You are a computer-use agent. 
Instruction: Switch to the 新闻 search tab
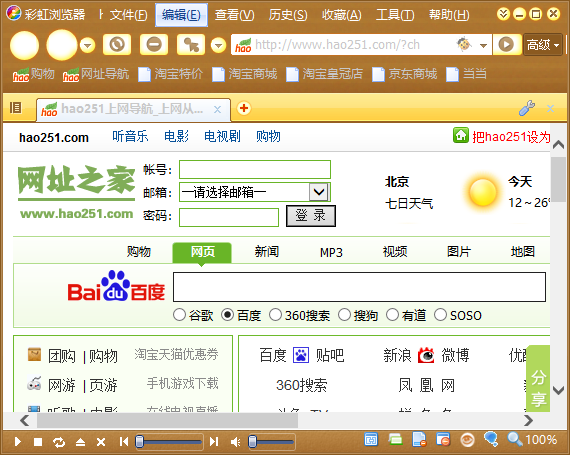coord(266,251)
